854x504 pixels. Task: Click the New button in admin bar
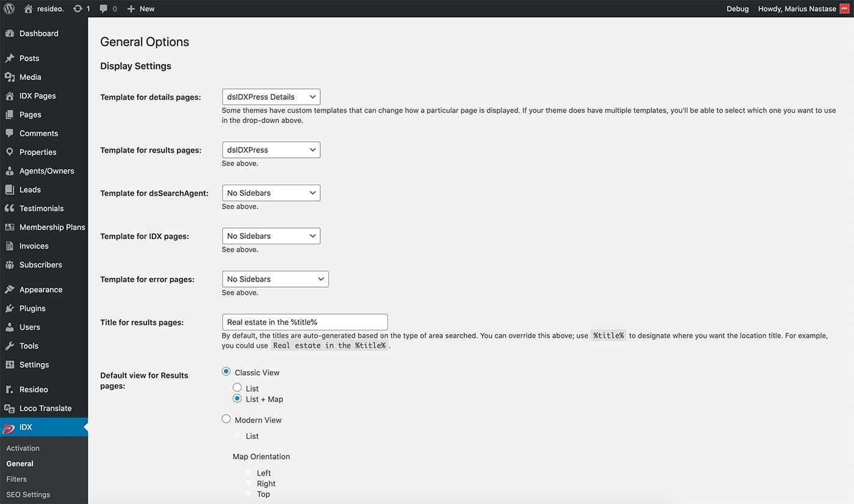[x=141, y=9]
